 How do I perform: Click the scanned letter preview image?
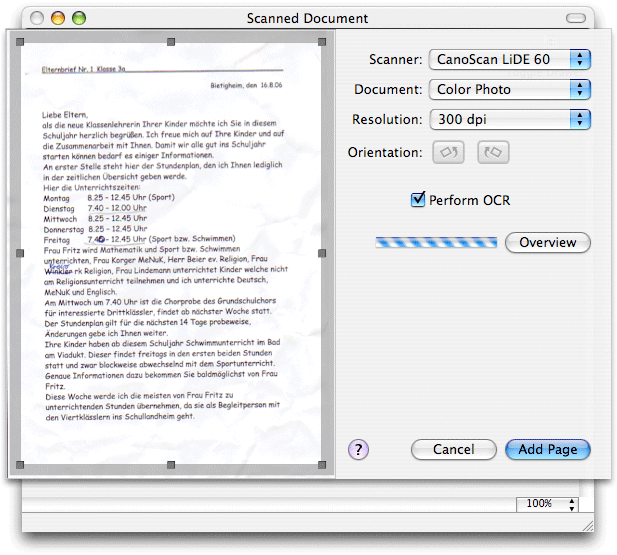[171, 253]
